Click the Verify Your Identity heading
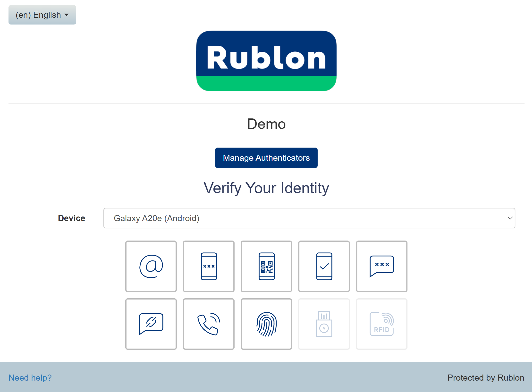Screen dimensions: 532x392 coord(266,188)
